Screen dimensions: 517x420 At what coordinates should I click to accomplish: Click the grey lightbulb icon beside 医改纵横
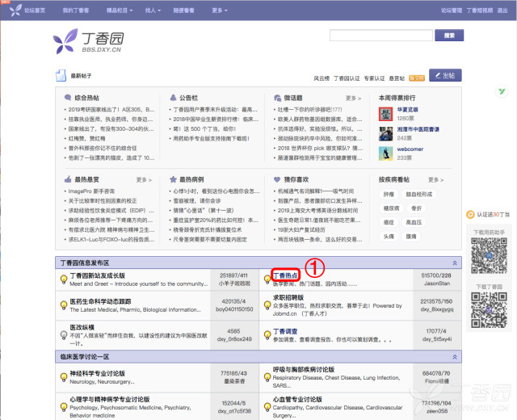[64, 335]
